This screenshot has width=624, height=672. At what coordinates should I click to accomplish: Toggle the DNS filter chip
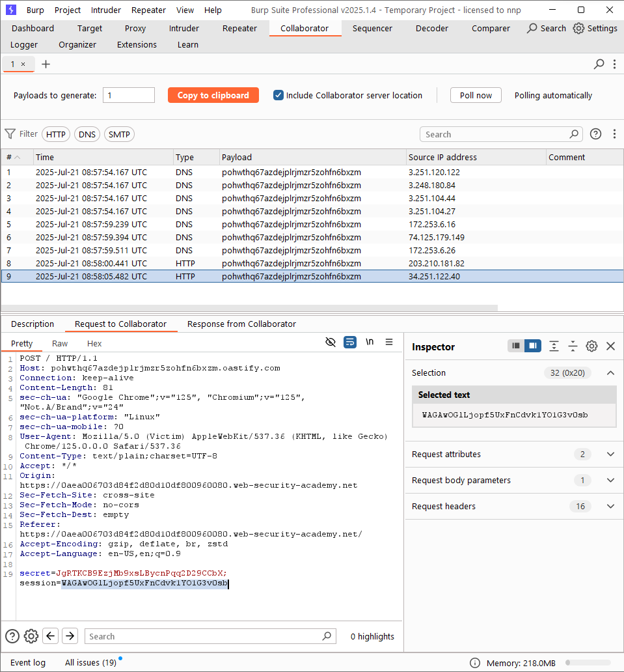[87, 135]
